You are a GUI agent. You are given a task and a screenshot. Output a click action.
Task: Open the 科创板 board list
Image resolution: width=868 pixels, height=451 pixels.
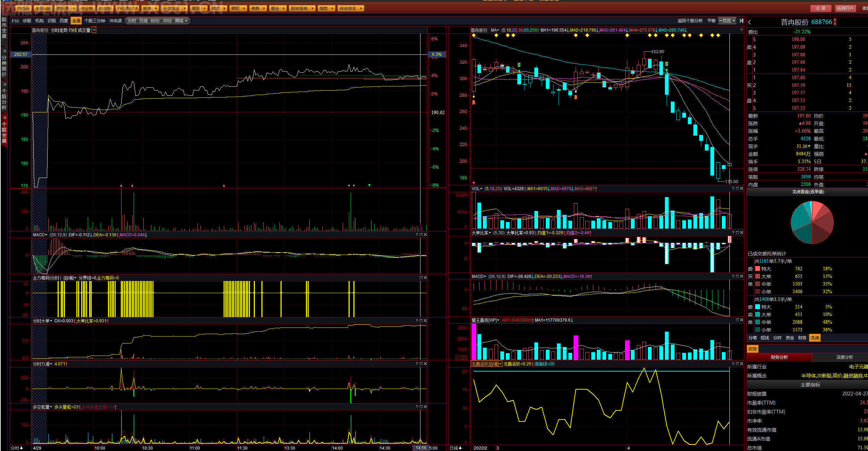[105, 8]
